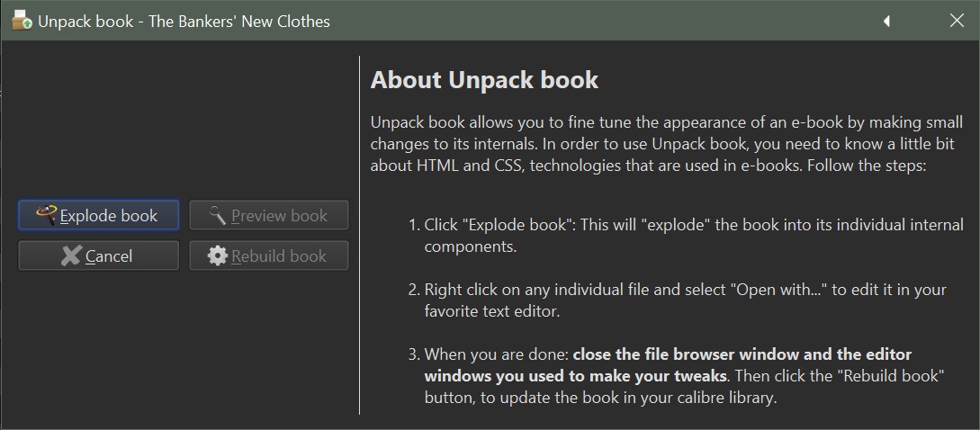Click the bold text about closing file browser
Viewport: 980px width, 430px height.
[668, 365]
